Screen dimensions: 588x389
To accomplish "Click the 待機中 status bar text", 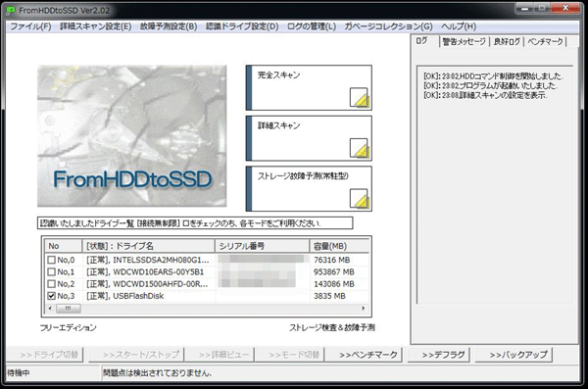I will pos(19,373).
